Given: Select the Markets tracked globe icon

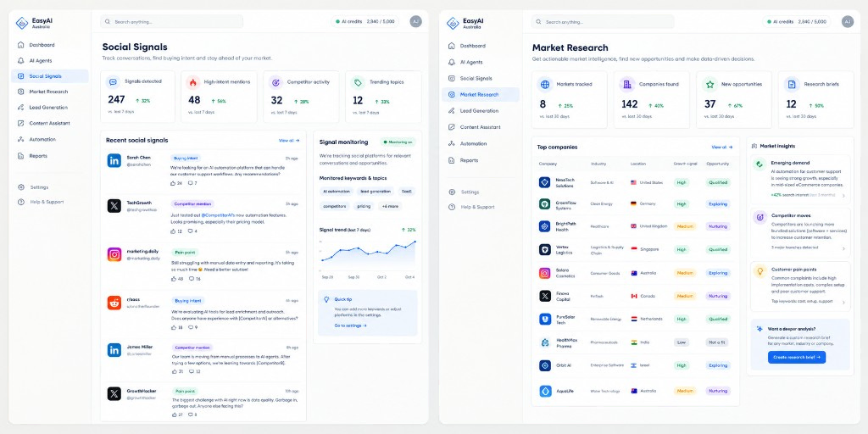Looking at the screenshot, I should tap(545, 84).
